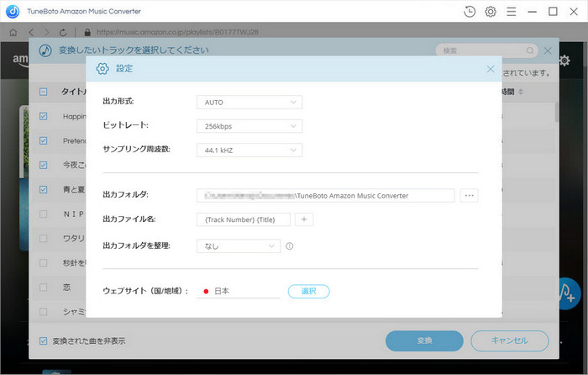Click the output folder path field
The height and width of the screenshot is (375, 588).
[326, 196]
